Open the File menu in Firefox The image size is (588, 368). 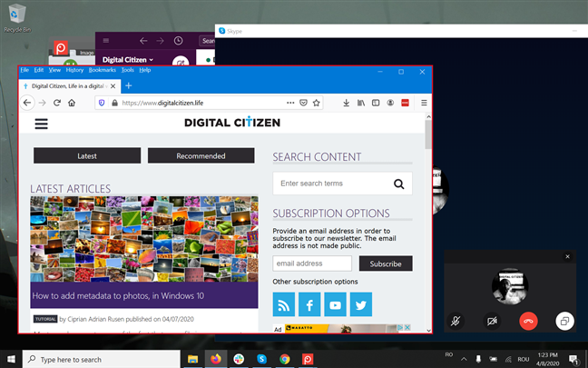click(24, 70)
